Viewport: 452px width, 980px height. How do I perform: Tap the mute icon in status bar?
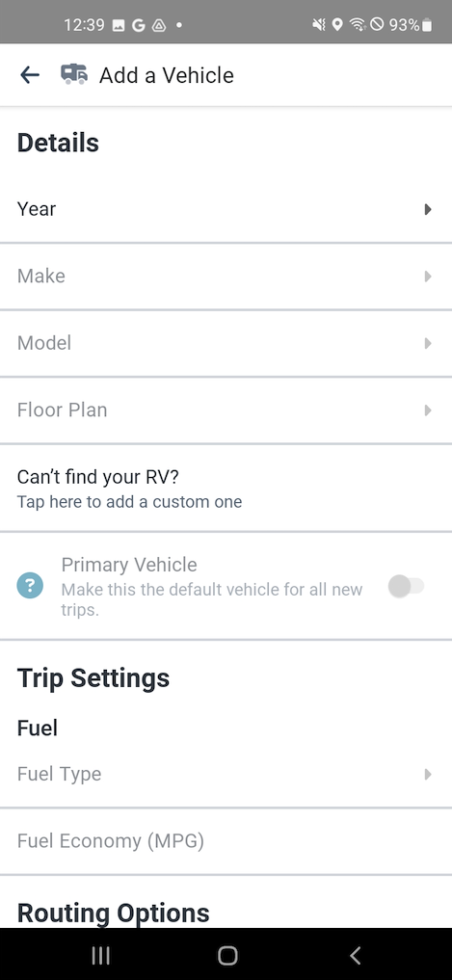pos(319,25)
